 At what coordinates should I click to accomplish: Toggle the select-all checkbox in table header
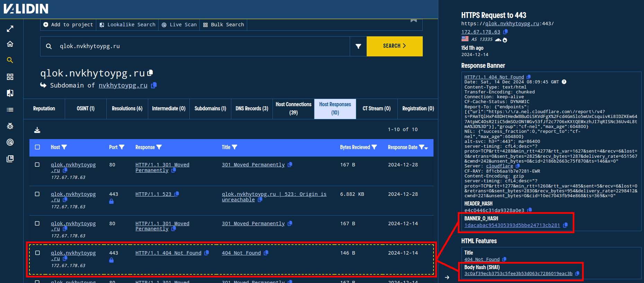tap(37, 147)
